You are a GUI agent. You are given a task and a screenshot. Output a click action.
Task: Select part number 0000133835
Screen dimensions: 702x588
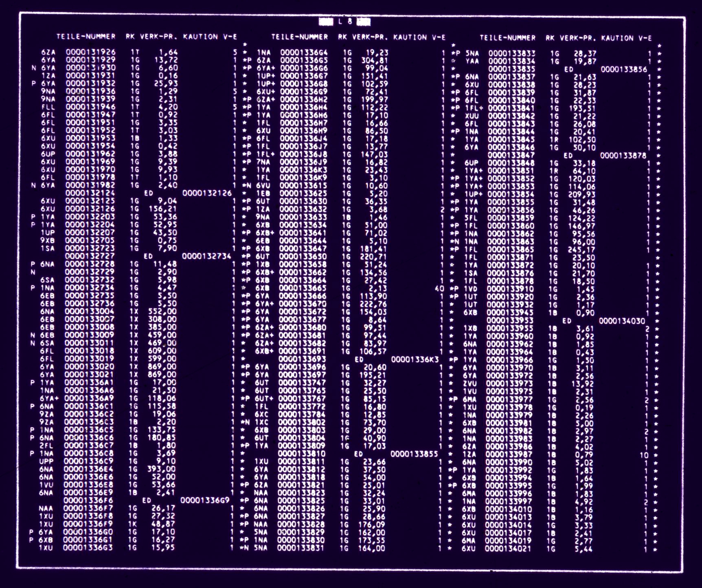(512, 69)
